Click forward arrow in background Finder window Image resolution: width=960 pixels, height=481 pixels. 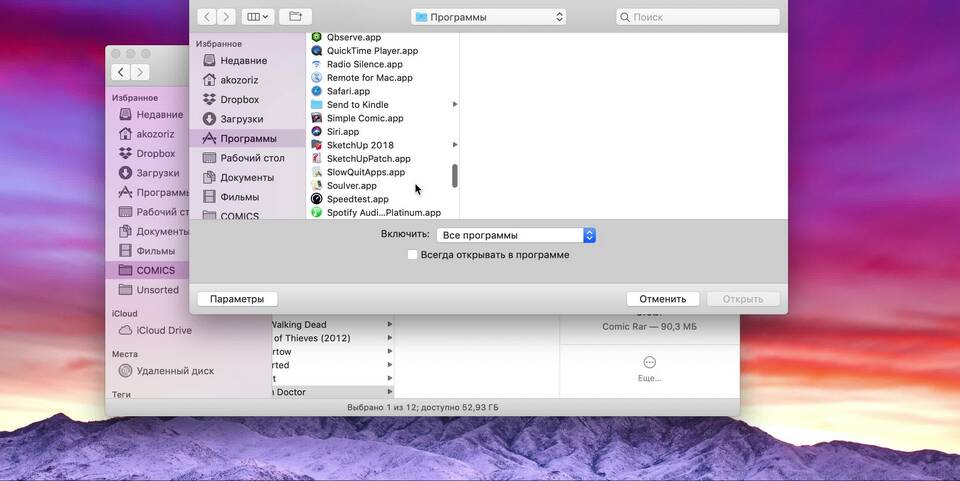(140, 73)
